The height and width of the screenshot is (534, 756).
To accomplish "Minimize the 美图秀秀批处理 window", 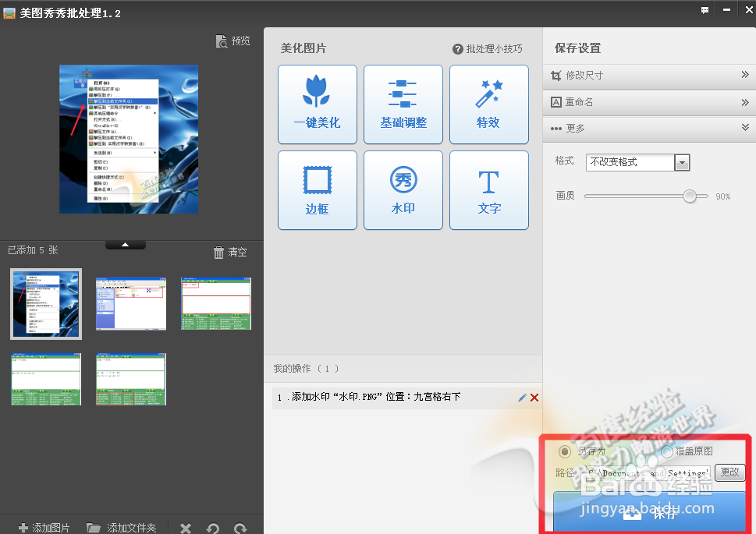I will click(726, 9).
